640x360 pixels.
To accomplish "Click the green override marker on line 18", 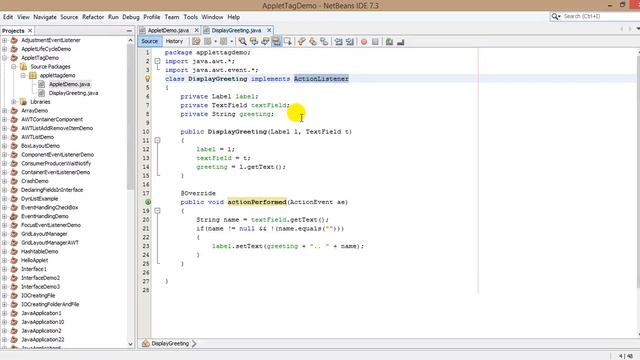I will pyautogui.click(x=148, y=202).
